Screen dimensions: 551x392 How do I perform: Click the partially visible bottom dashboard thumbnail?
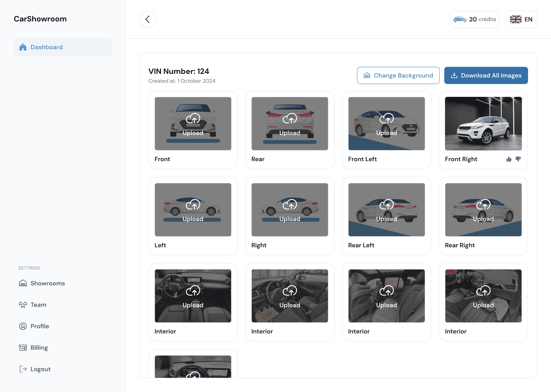click(x=193, y=367)
